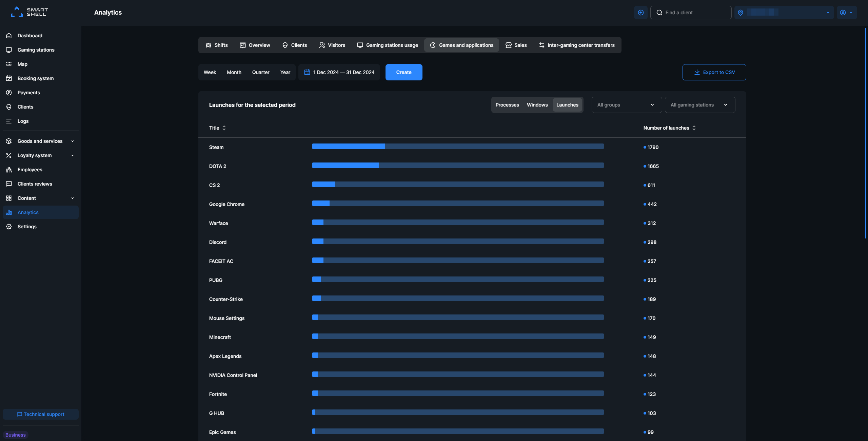Sort by Number of launches arrows
This screenshot has width=868, height=441.
[x=694, y=128]
